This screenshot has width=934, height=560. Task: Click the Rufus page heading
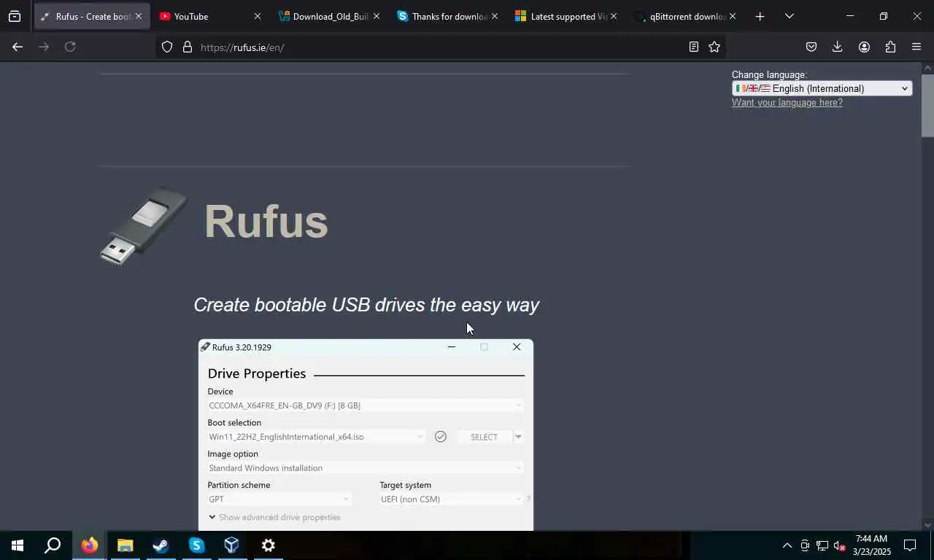[266, 221]
